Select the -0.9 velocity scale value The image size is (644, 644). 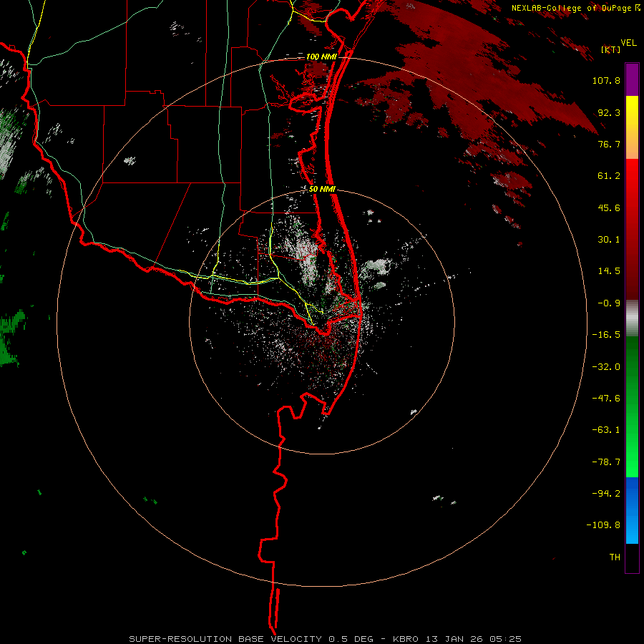click(x=609, y=303)
